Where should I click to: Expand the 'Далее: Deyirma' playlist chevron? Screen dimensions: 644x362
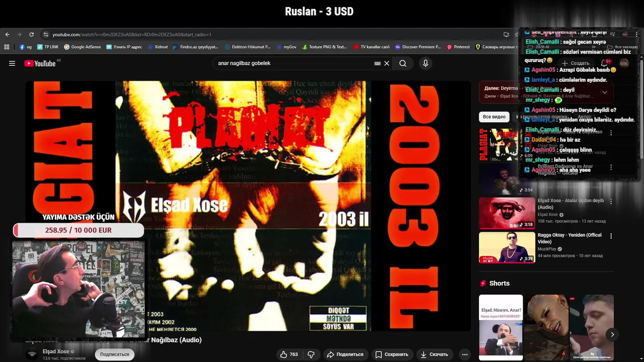(604, 93)
